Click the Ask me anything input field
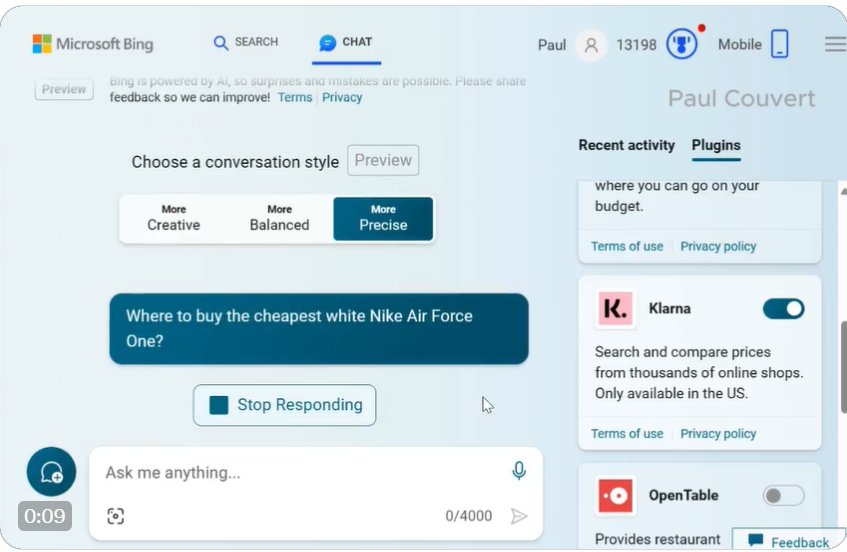 point(300,472)
